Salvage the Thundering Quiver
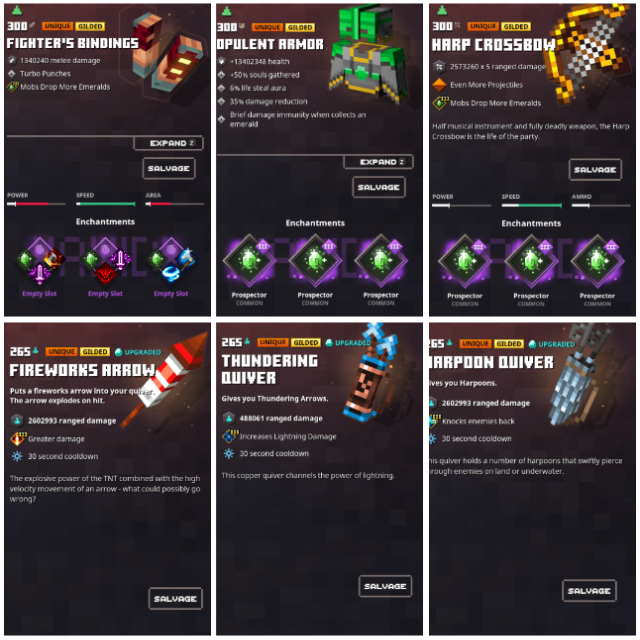Viewport: 640px width, 640px height. (385, 586)
